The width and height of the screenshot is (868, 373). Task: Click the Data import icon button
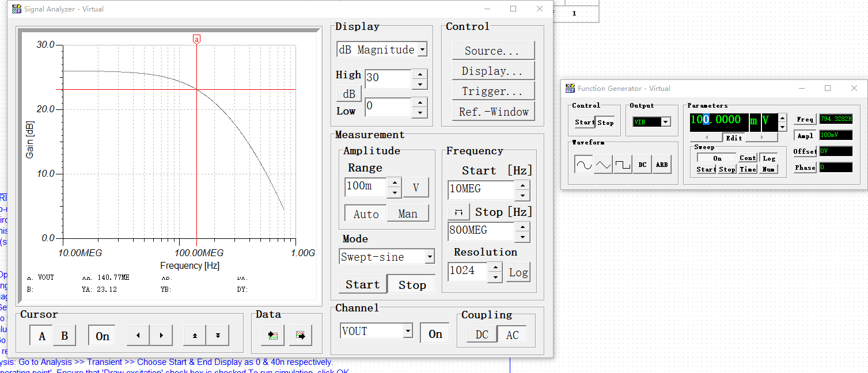[x=272, y=336]
